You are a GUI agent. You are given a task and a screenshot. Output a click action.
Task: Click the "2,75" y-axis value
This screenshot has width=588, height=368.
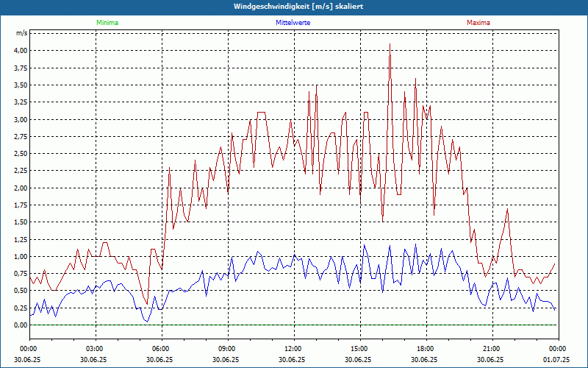click(x=21, y=137)
